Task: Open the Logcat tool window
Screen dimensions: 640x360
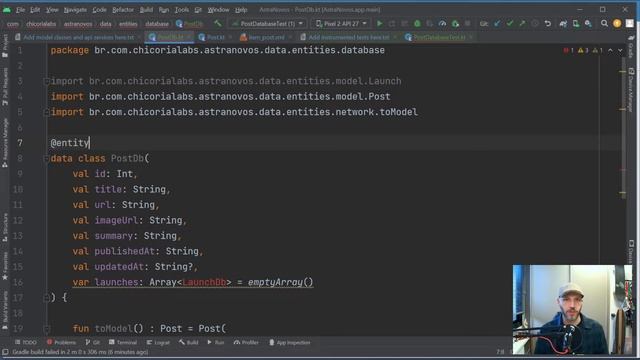Action: pyautogui.click(x=158, y=342)
